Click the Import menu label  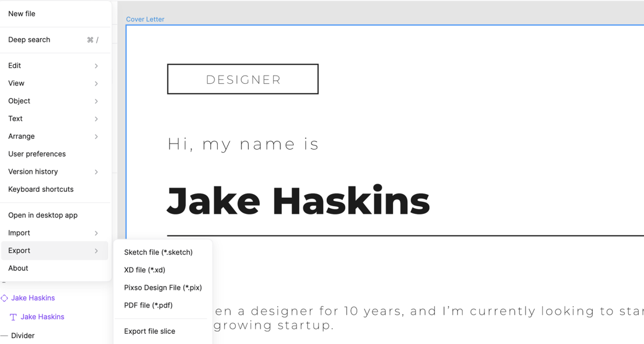tap(19, 233)
